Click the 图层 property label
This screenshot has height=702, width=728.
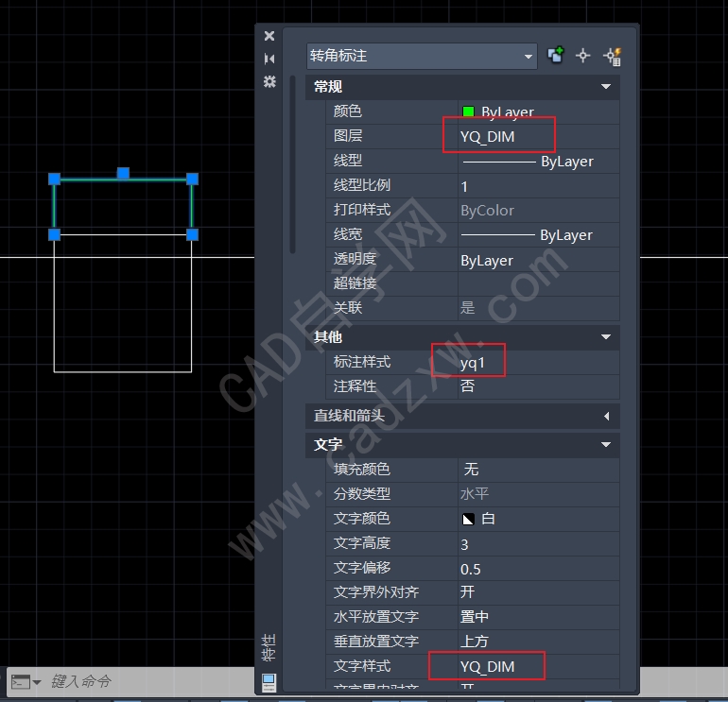pyautogui.click(x=347, y=136)
